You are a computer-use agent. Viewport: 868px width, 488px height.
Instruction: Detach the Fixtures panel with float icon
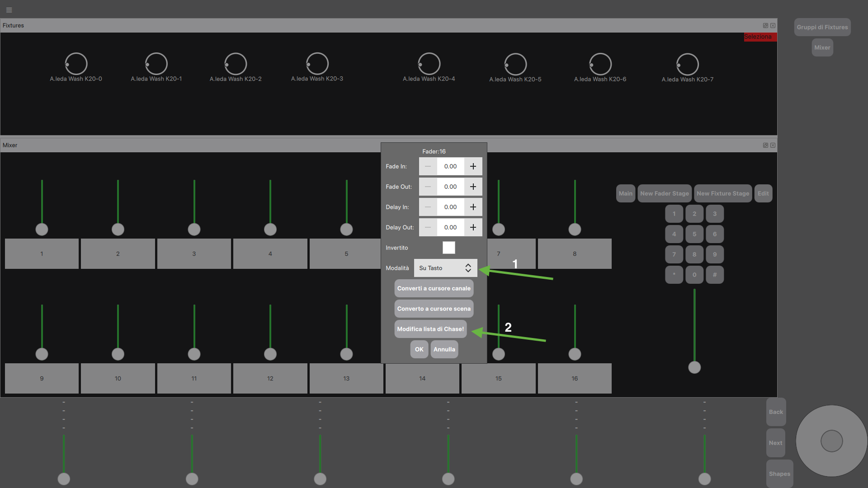(765, 26)
